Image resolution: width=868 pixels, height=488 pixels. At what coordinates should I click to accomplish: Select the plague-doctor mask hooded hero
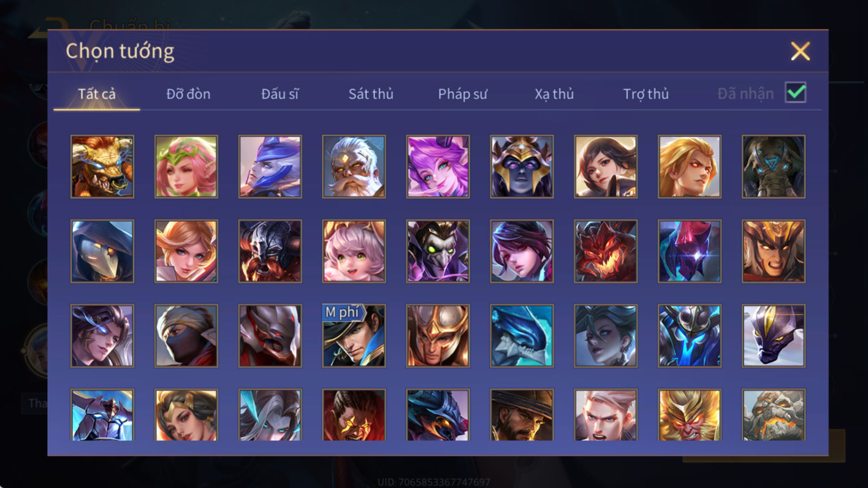102,251
